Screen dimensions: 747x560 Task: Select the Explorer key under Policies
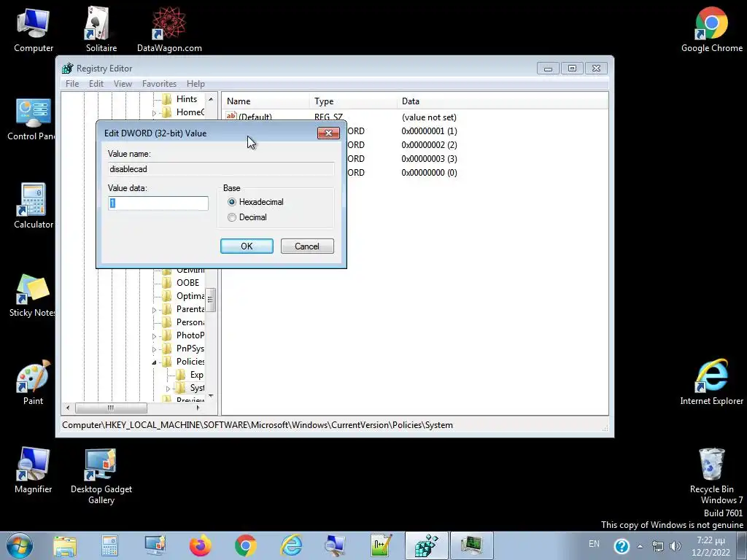[x=196, y=376]
